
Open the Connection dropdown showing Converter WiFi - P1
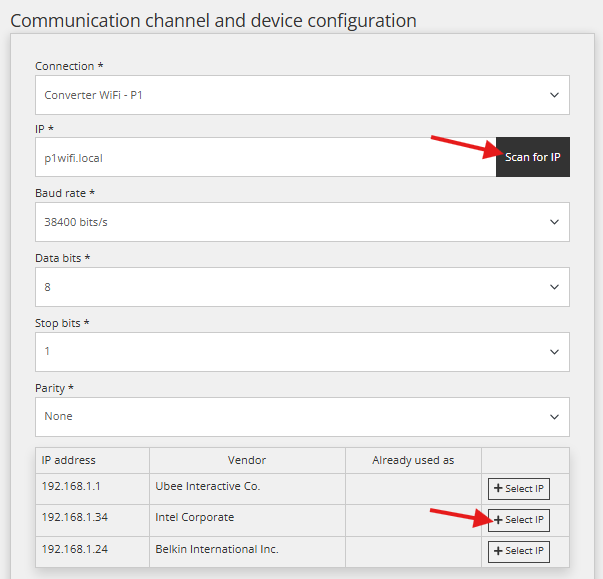click(x=302, y=95)
